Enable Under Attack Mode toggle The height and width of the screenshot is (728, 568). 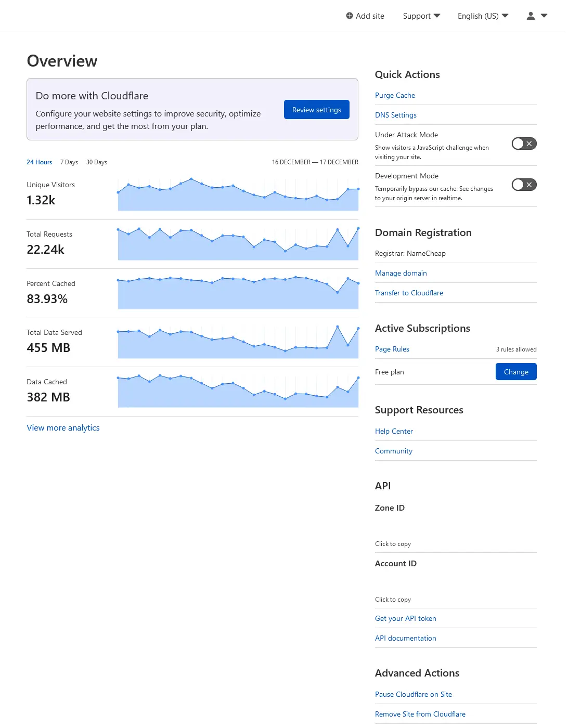[523, 144]
